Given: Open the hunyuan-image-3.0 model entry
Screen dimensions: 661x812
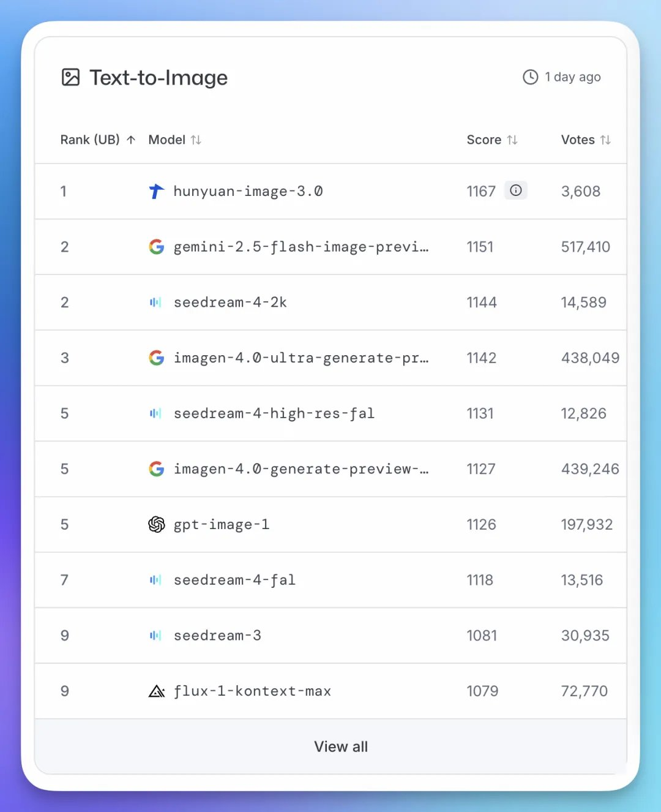Looking at the screenshot, I should 248,192.
